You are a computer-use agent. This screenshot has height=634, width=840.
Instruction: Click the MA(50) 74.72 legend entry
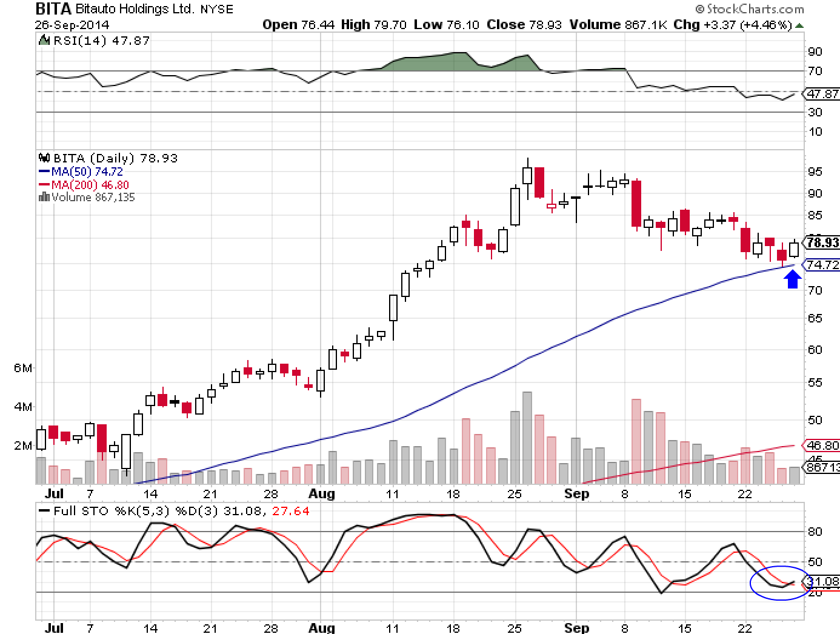click(80, 172)
